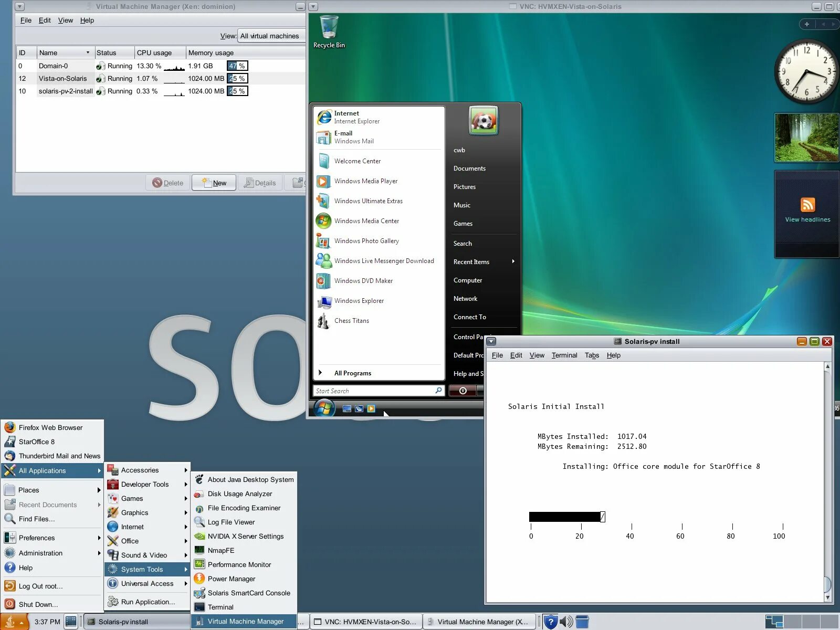Select Virtual Machine Manager menu entry

pyautogui.click(x=244, y=621)
